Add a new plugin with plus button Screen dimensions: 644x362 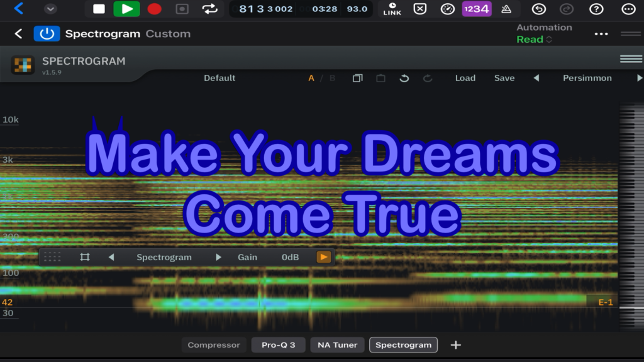pos(456,345)
